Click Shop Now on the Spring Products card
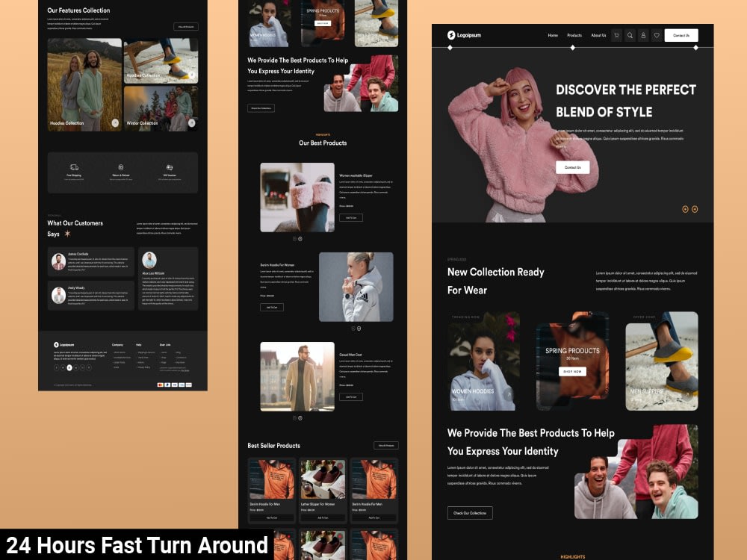This screenshot has width=747, height=560. click(x=571, y=372)
